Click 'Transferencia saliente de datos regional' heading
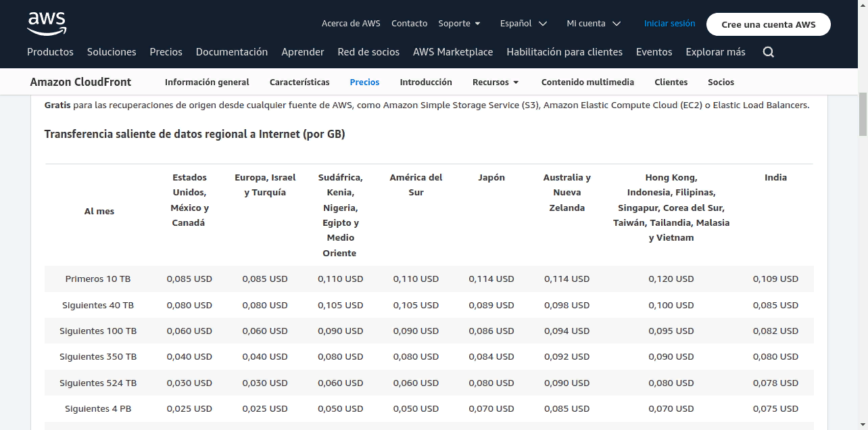 (x=195, y=134)
